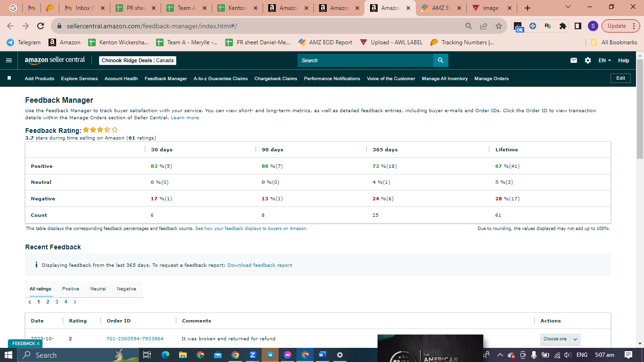644x362 pixels.
Task: Click Download feedback report link
Action: coord(260,265)
